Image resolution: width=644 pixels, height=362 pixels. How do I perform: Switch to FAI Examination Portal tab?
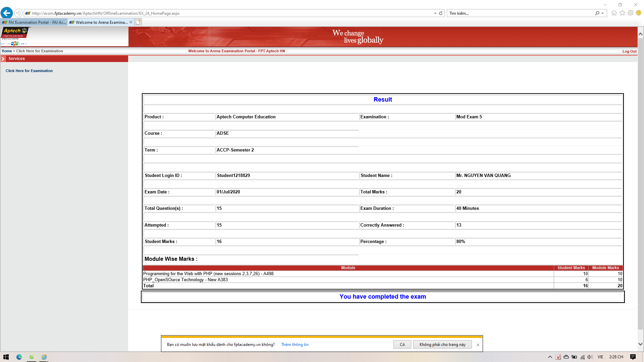[x=34, y=22]
